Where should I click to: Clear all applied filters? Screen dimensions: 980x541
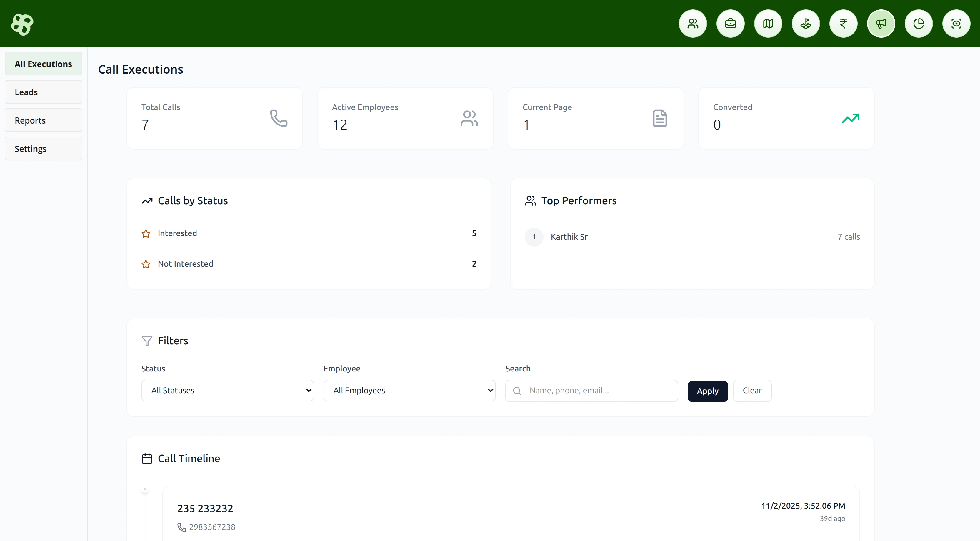point(752,391)
